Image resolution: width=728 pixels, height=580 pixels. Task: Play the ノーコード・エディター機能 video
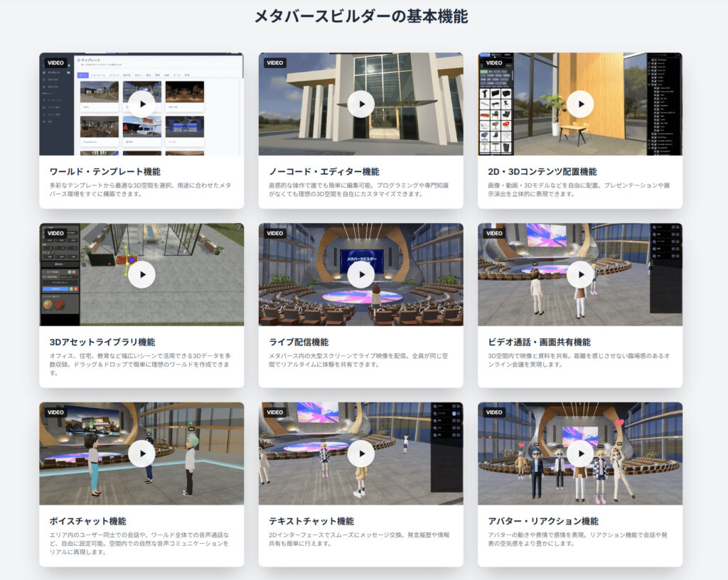tap(361, 104)
